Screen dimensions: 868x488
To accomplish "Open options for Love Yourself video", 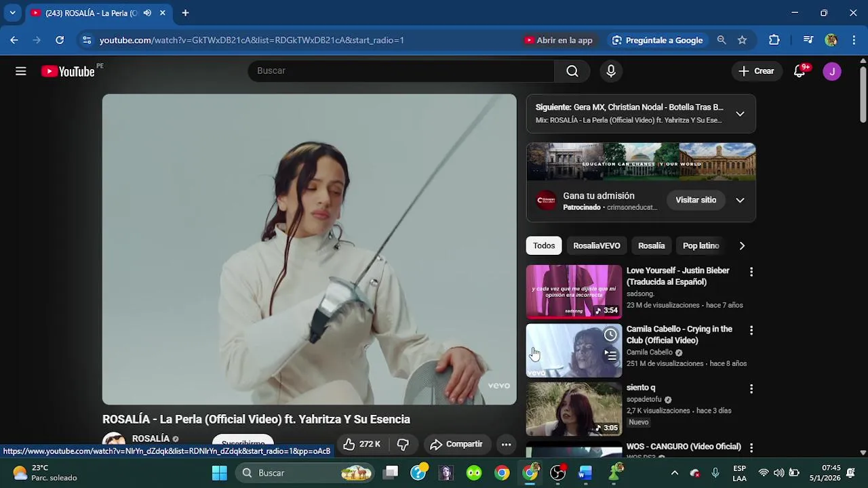I will click(x=751, y=272).
